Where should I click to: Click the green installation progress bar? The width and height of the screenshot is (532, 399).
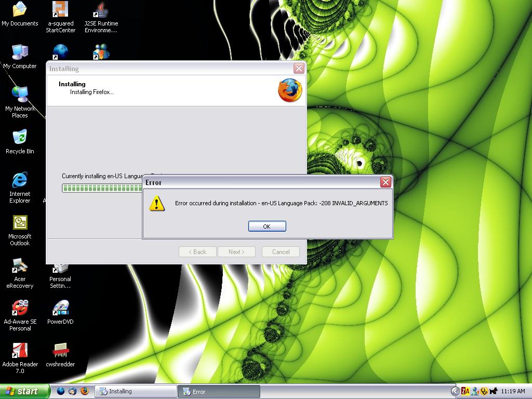tap(102, 188)
